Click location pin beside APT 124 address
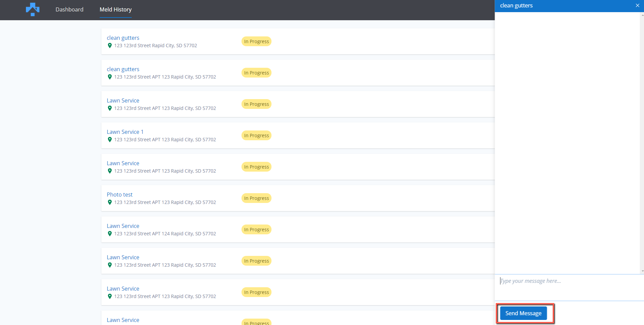The height and width of the screenshot is (325, 644). pyautogui.click(x=109, y=234)
